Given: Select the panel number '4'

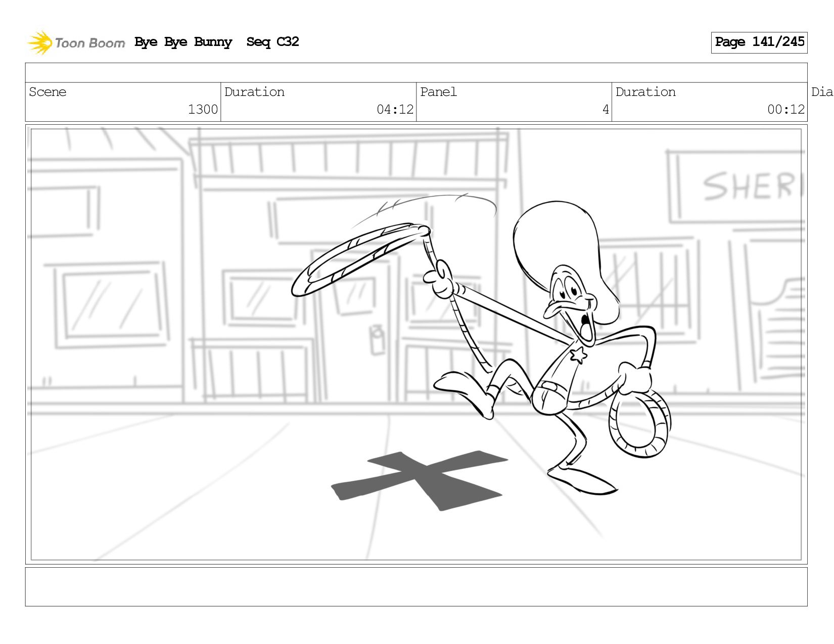Looking at the screenshot, I should tap(606, 110).
